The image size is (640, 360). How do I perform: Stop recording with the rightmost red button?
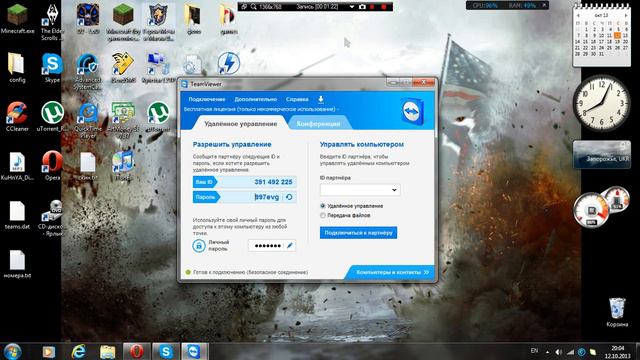(384, 7)
